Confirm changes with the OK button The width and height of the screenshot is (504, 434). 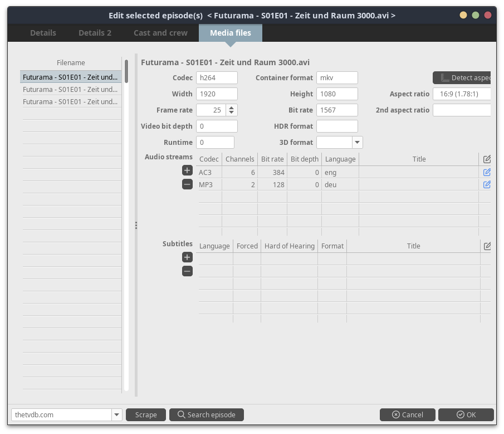tap(466, 415)
